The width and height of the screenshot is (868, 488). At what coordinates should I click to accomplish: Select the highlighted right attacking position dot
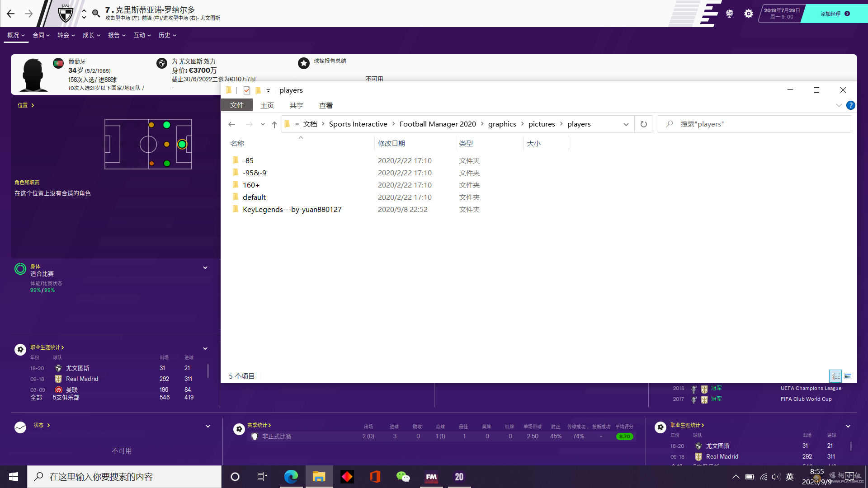[x=182, y=144]
